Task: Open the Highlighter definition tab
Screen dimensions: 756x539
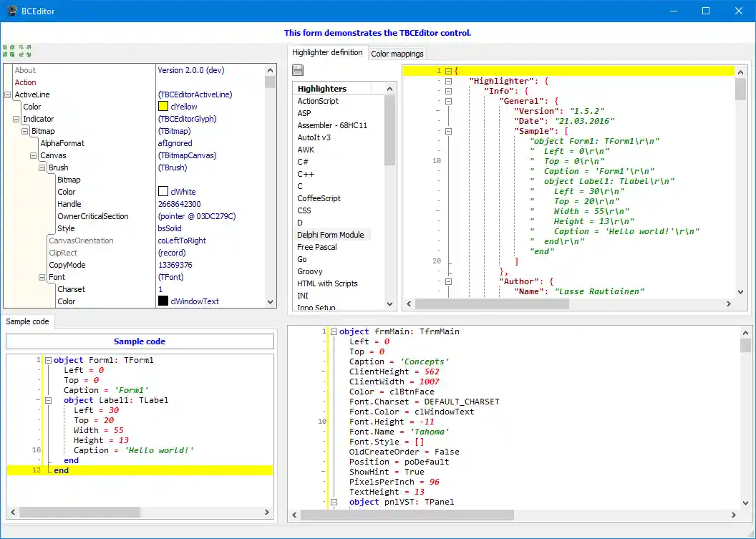Action: pyautogui.click(x=327, y=53)
